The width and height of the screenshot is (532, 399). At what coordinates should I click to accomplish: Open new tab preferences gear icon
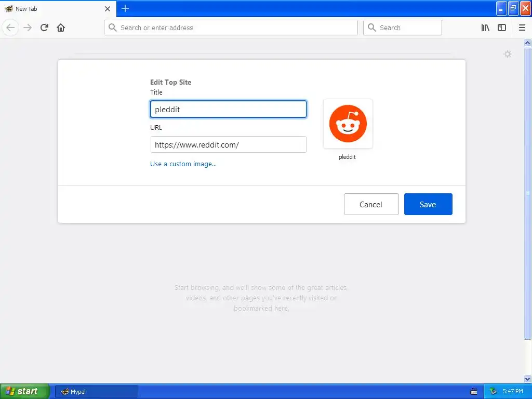[x=508, y=54]
